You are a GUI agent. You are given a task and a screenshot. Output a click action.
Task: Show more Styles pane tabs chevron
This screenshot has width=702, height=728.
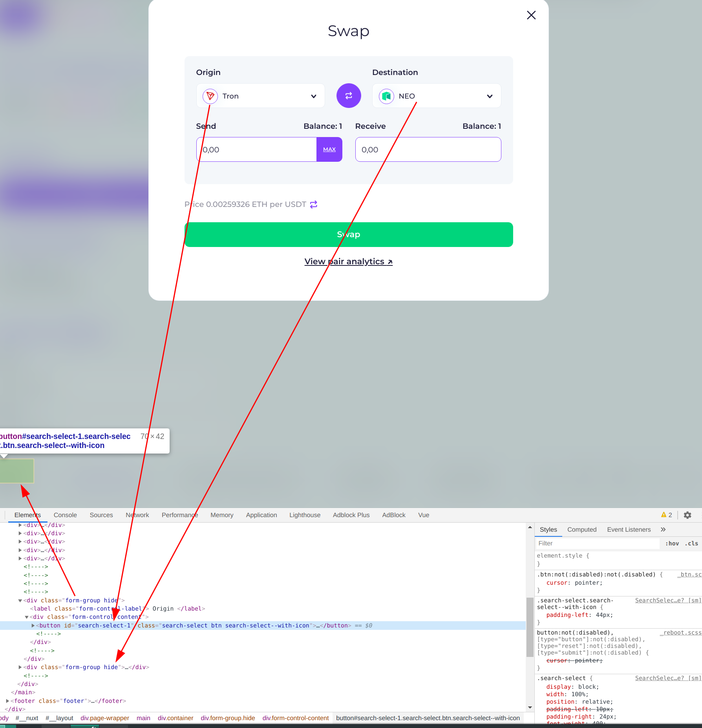663,530
